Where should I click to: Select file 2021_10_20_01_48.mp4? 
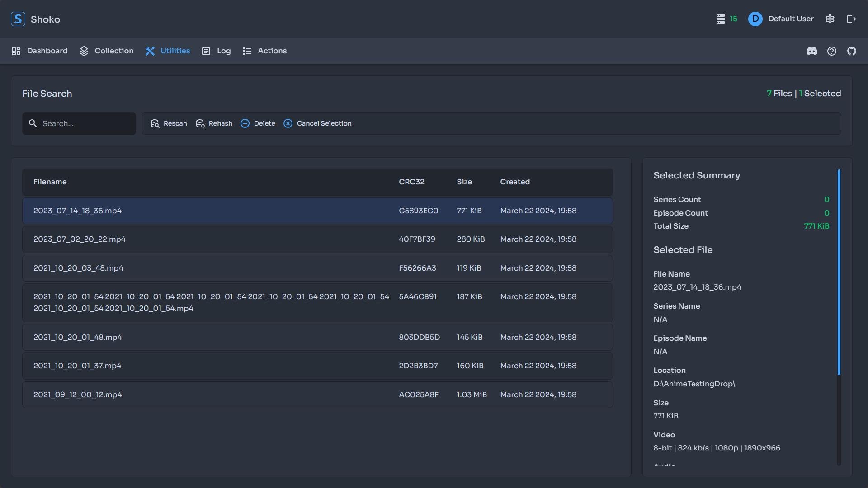[317, 338]
